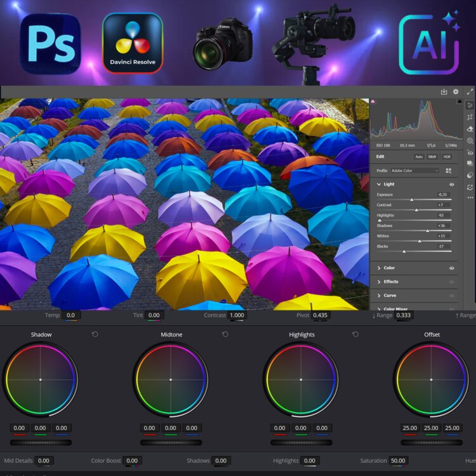Click the B&W button
This screenshot has height=476, width=476.
point(432,157)
